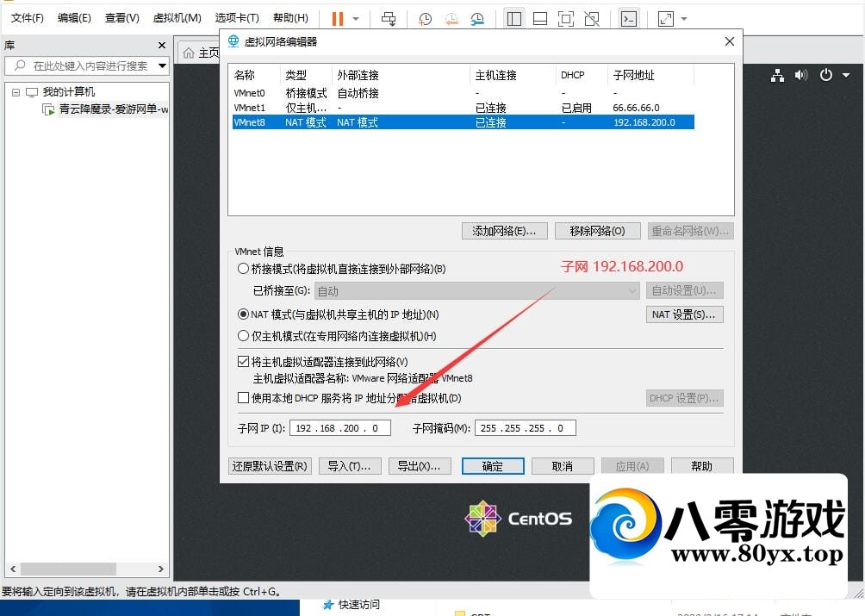Switch to the 主页 home tab
The width and height of the screenshot is (865, 616).
(202, 53)
